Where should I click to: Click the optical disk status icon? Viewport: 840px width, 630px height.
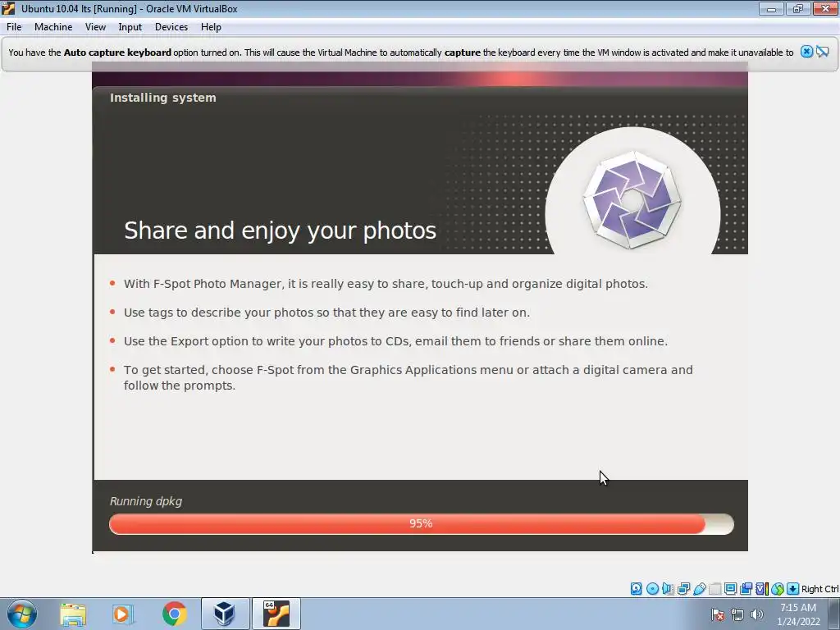pyautogui.click(x=652, y=589)
